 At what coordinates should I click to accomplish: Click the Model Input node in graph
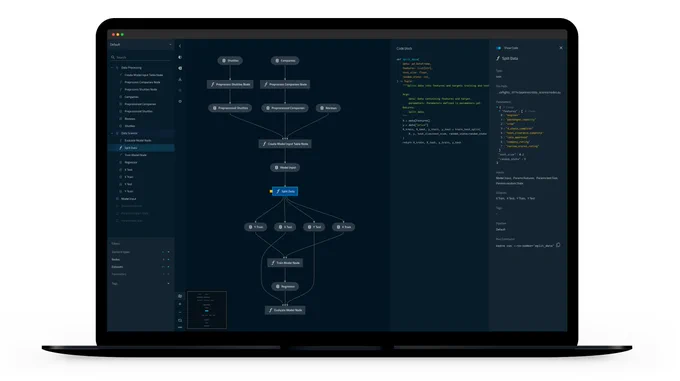pos(284,167)
